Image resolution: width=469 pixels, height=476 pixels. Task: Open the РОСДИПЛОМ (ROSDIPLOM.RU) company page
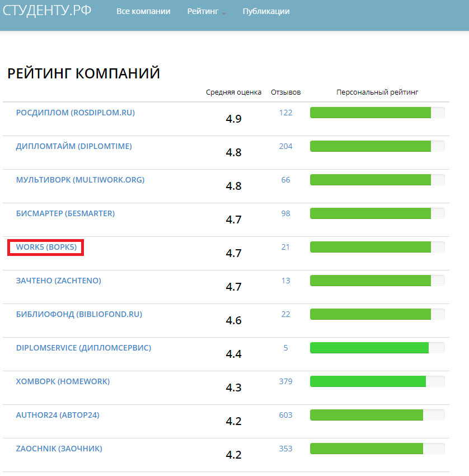tap(75, 113)
